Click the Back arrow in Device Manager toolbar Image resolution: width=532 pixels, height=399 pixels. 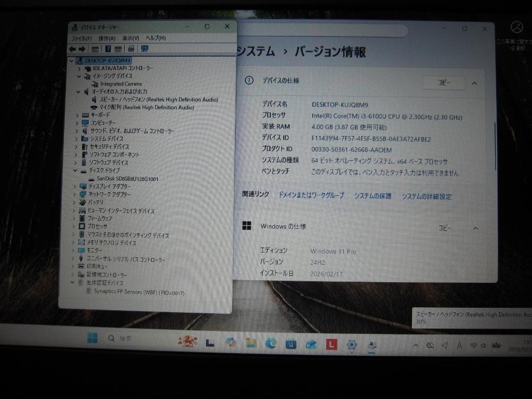coord(72,49)
